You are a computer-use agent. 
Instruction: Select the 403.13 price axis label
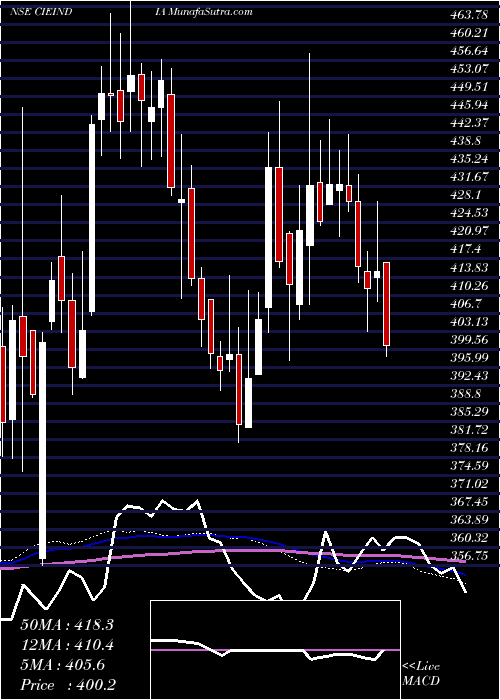coord(468,321)
